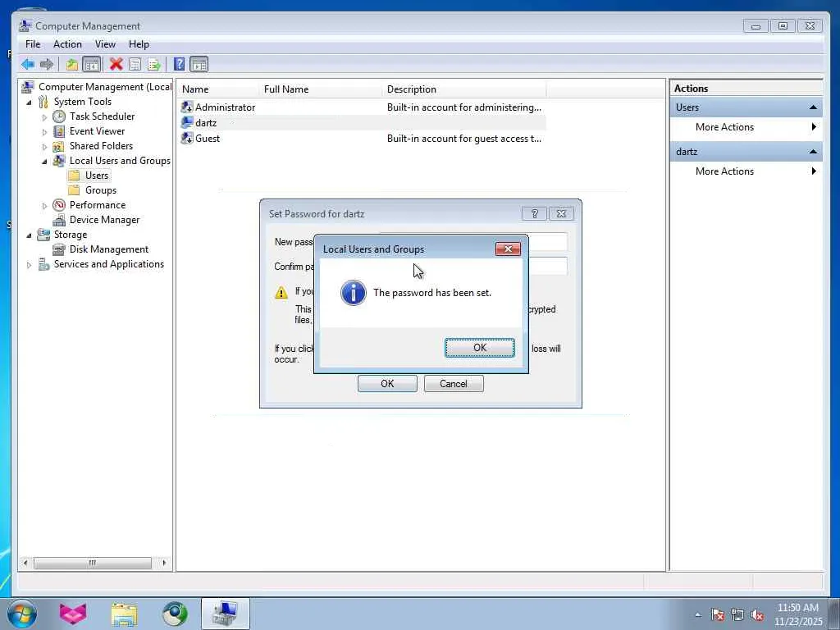Click Cancel in the Set Password dialog

tap(454, 384)
